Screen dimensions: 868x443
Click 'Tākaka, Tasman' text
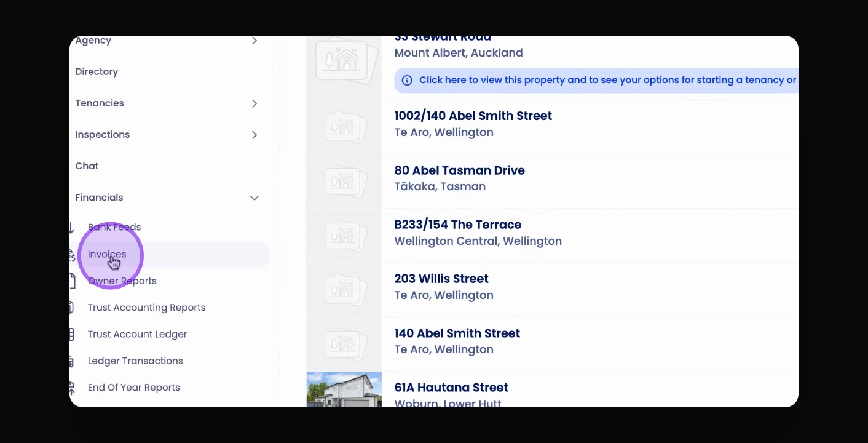point(440,186)
